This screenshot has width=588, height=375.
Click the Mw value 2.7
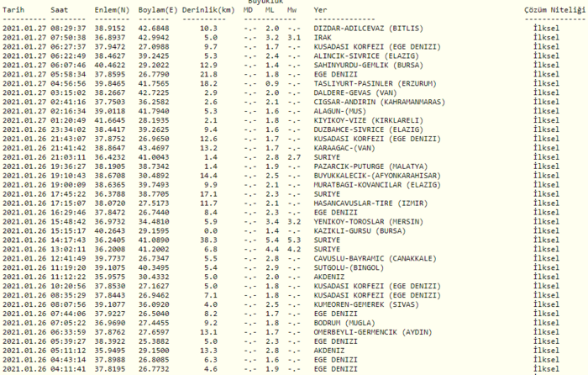pos(294,157)
